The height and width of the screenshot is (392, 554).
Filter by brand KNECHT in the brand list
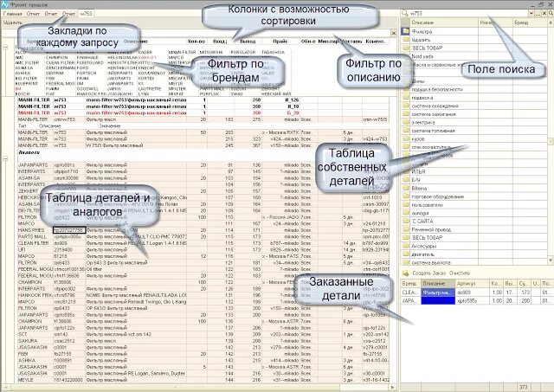pyautogui.click(x=146, y=67)
